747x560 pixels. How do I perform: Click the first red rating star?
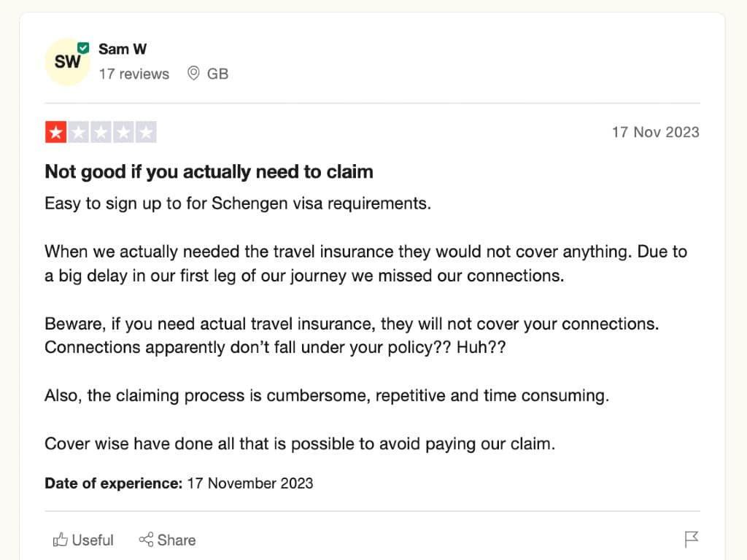click(x=55, y=133)
